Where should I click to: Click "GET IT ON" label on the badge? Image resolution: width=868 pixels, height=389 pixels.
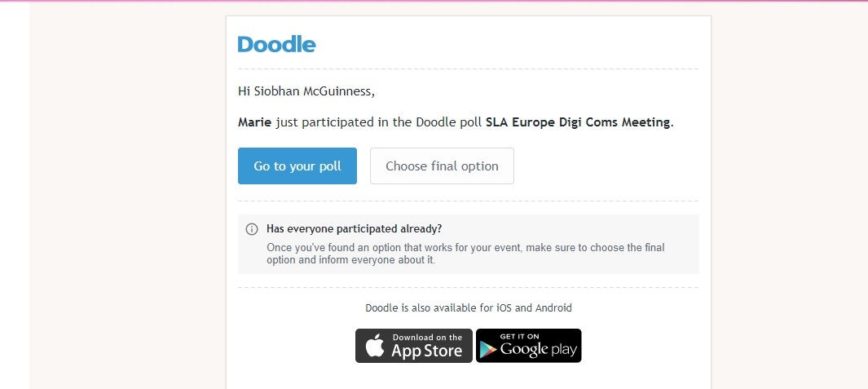pos(519,336)
